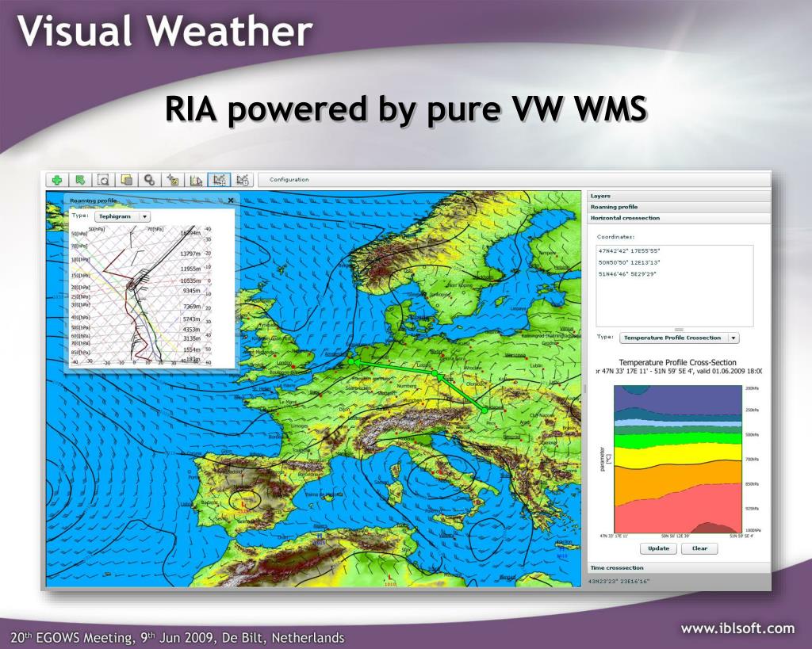Expand the Roaming profile panel section
This screenshot has height=649, width=812.
(679, 207)
